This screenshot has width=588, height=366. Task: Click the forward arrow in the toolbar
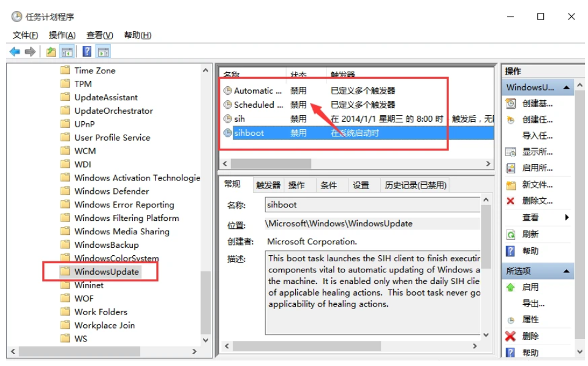[29, 52]
